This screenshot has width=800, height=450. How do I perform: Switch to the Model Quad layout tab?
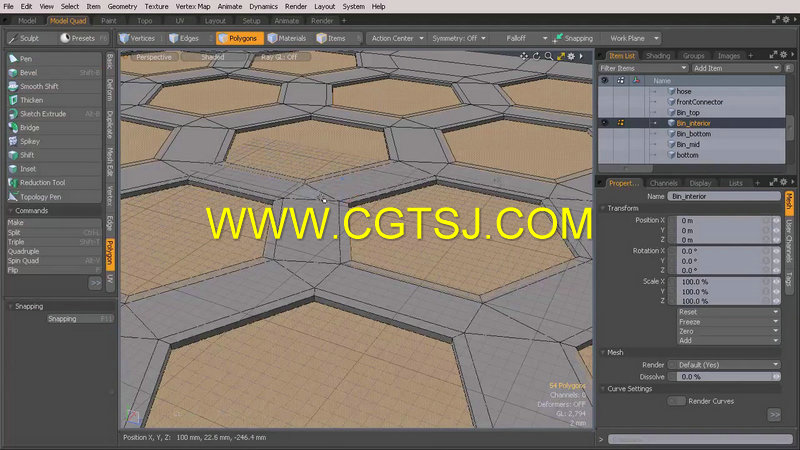67,21
